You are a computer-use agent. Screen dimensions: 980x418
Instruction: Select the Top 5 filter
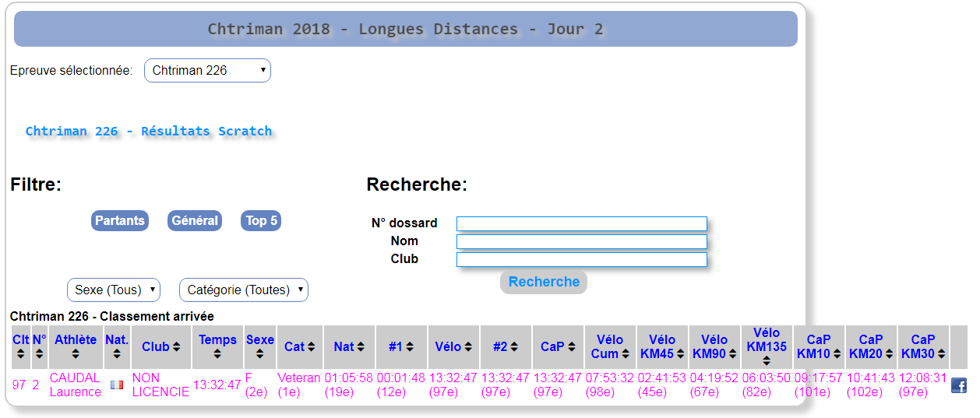pyautogui.click(x=261, y=221)
